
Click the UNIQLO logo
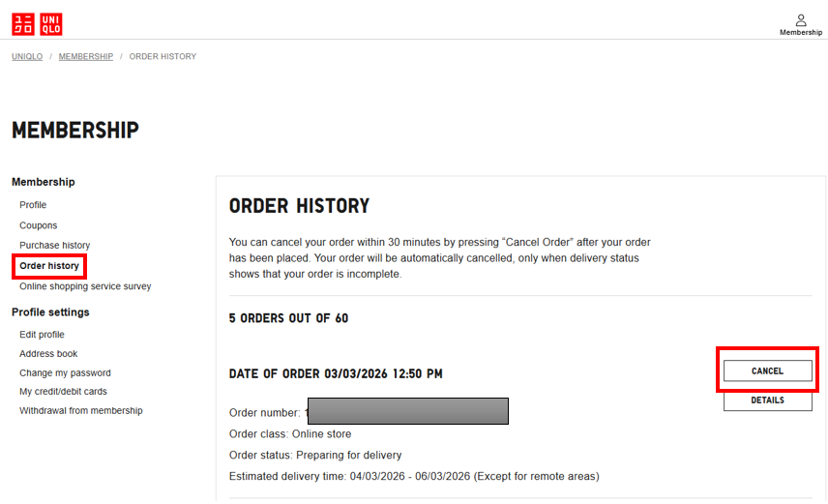37,24
